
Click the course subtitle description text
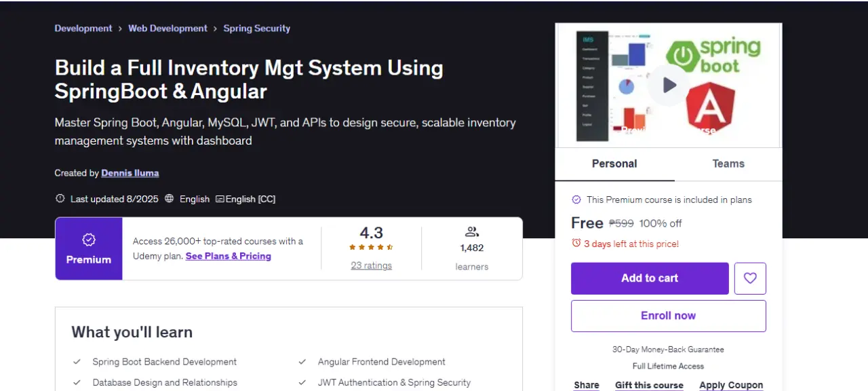pyautogui.click(x=285, y=132)
